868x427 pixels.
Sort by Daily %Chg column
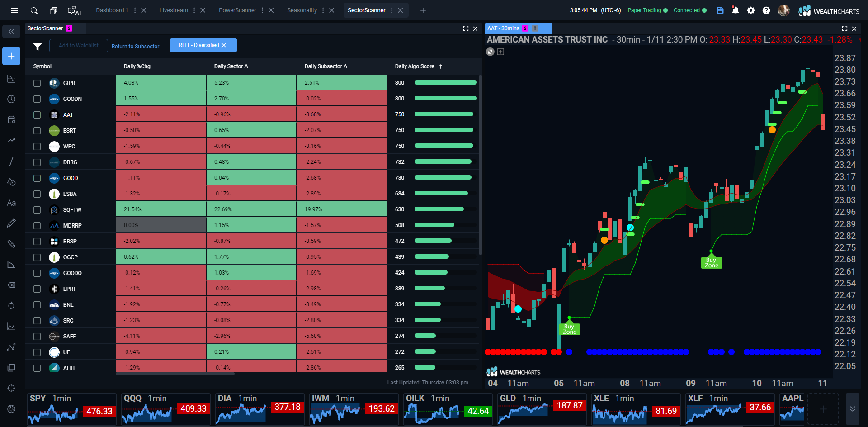point(137,66)
